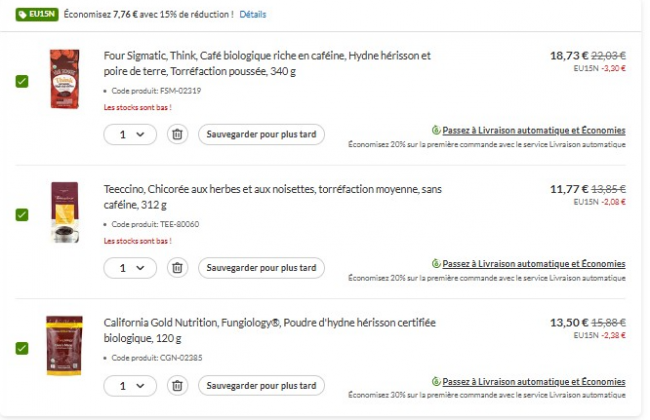Uncheck the Four Sigmatic coffee checkbox
Screen dimensions: 650x420
point(22,81)
